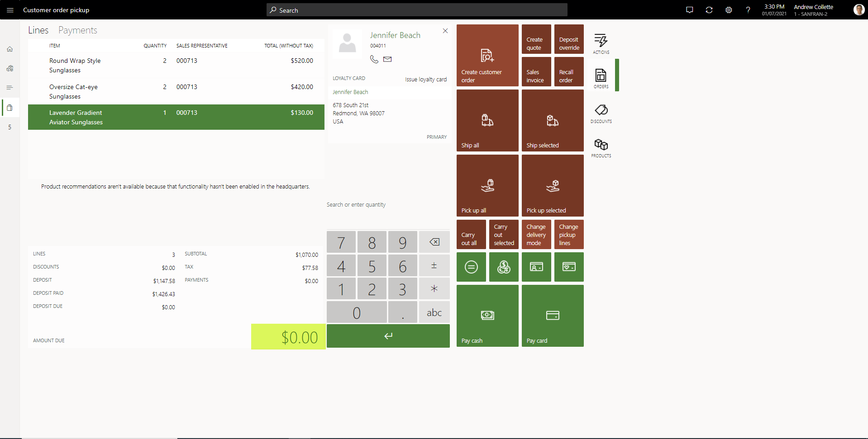Click the Deposit override tile
Screen dimensions: 868x439
coord(569,39)
